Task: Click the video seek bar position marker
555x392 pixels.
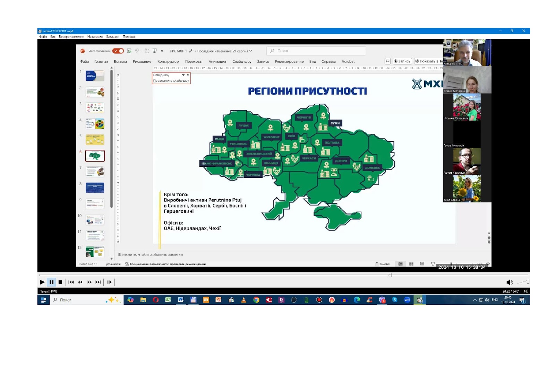Action: (390, 276)
